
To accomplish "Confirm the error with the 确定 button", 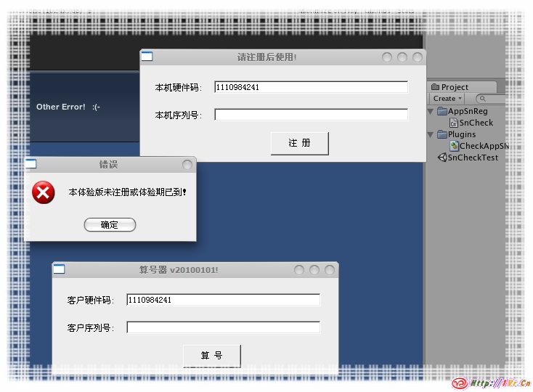I will tap(110, 225).
